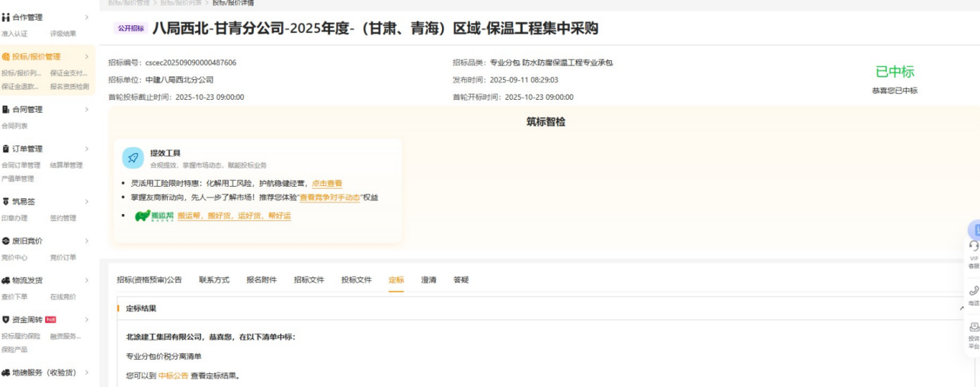Click the 物流发货 truck icon
Screen dimensions: 980x387
point(6,280)
